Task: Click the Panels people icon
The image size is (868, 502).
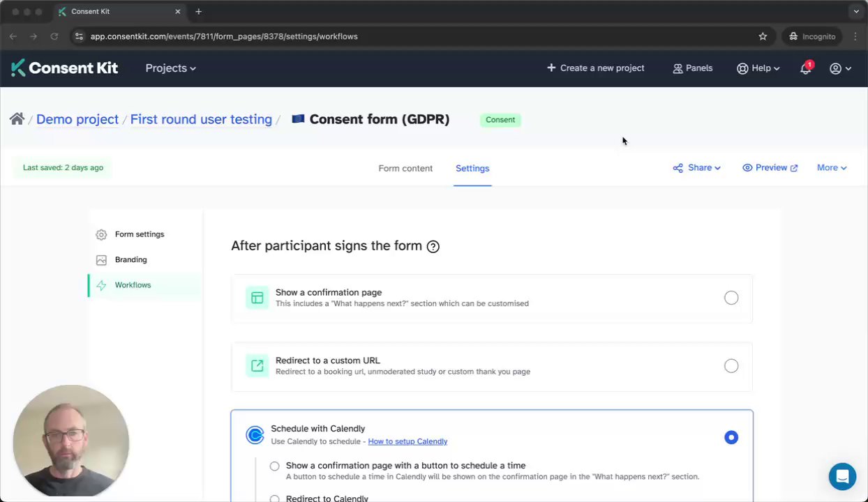Action: (x=678, y=68)
